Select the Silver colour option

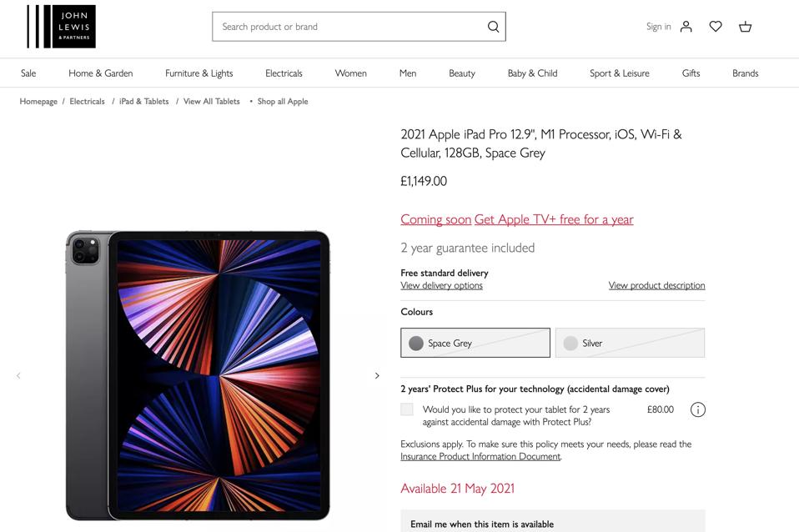pos(630,343)
